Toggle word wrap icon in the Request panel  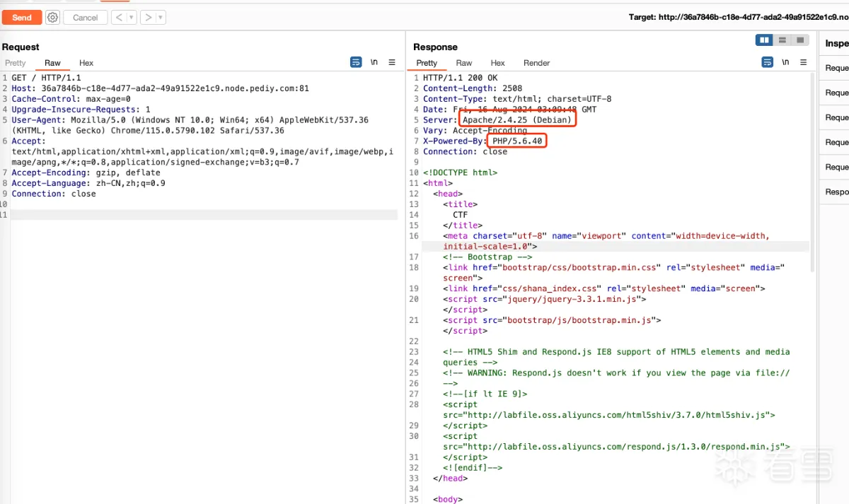[x=356, y=62]
